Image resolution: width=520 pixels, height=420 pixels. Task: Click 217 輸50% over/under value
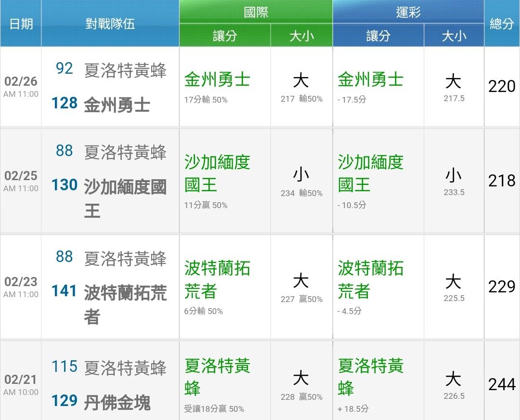click(301, 99)
